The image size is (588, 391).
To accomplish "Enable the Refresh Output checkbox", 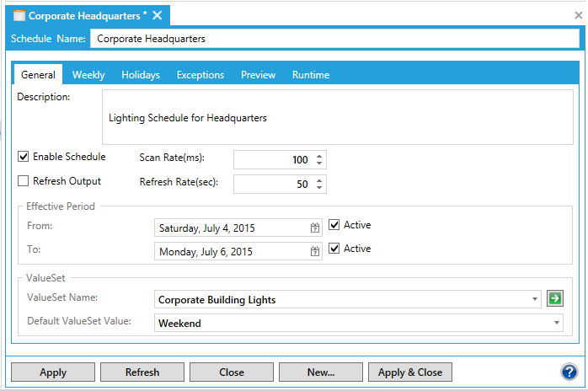I will (24, 181).
